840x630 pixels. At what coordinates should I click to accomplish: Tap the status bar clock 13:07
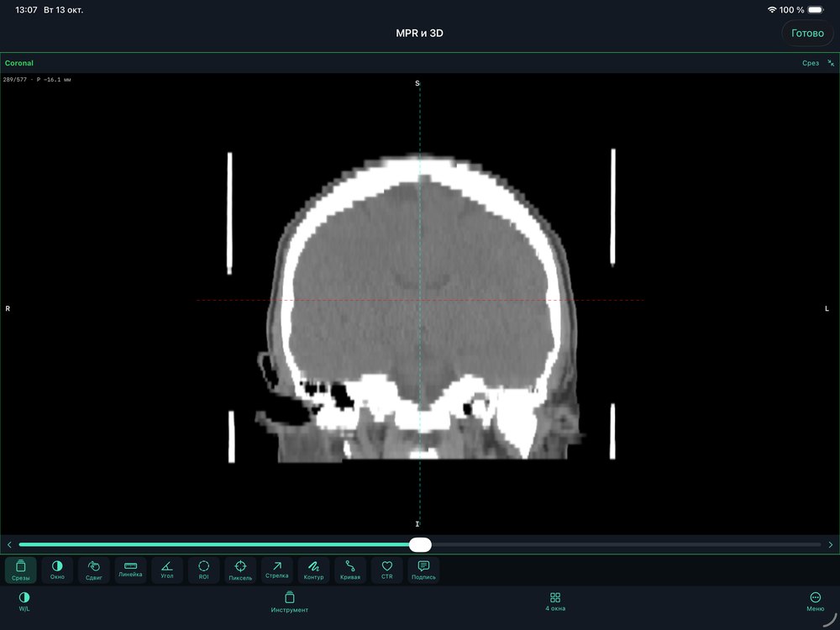[26, 9]
